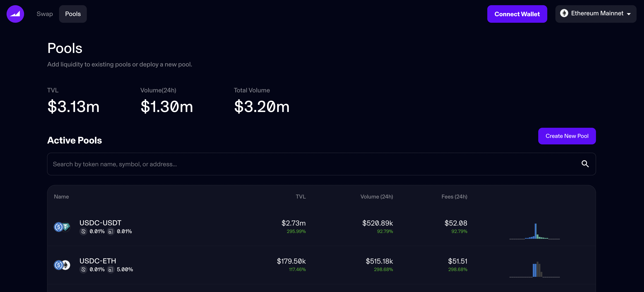Viewport: 644px width, 292px height.
Task: Click the search magnifier icon
Action: coord(585,164)
